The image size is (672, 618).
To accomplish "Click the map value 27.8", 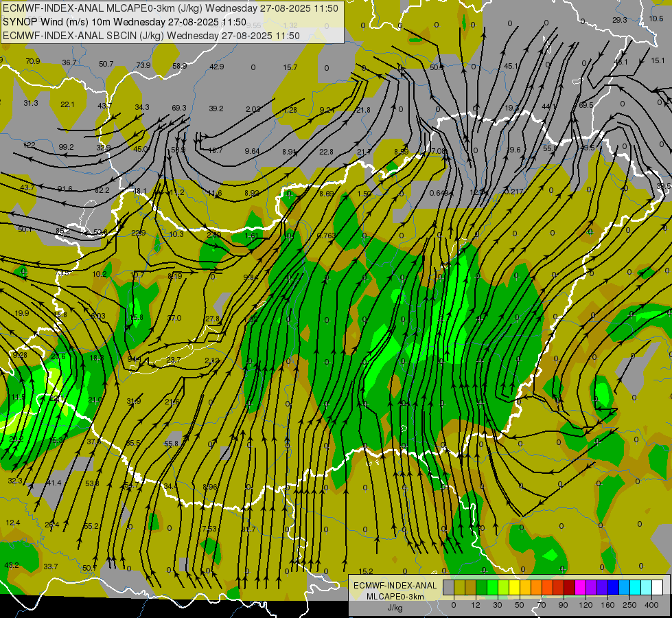I will [x=212, y=319].
